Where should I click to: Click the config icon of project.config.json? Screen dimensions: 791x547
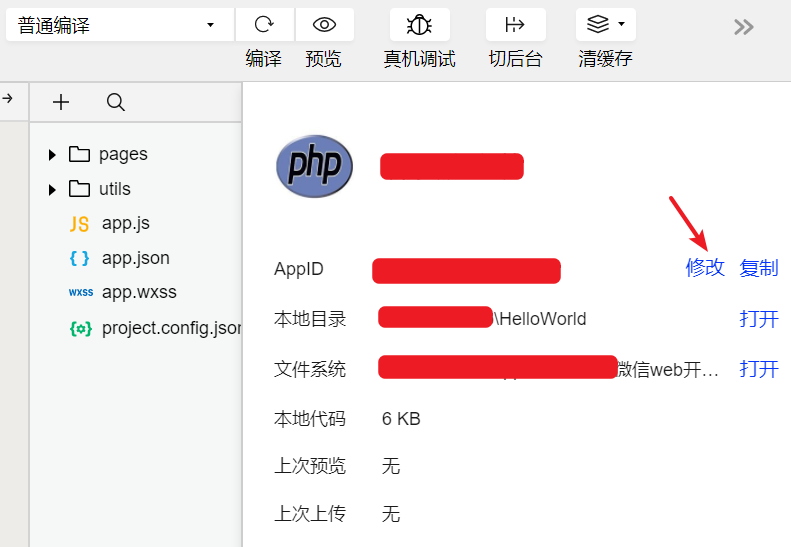point(81,329)
